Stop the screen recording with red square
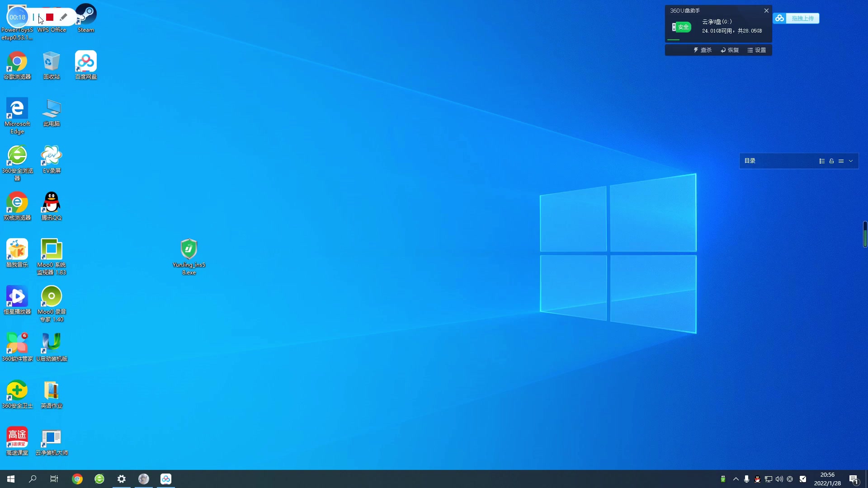The height and width of the screenshot is (488, 868). (x=50, y=17)
